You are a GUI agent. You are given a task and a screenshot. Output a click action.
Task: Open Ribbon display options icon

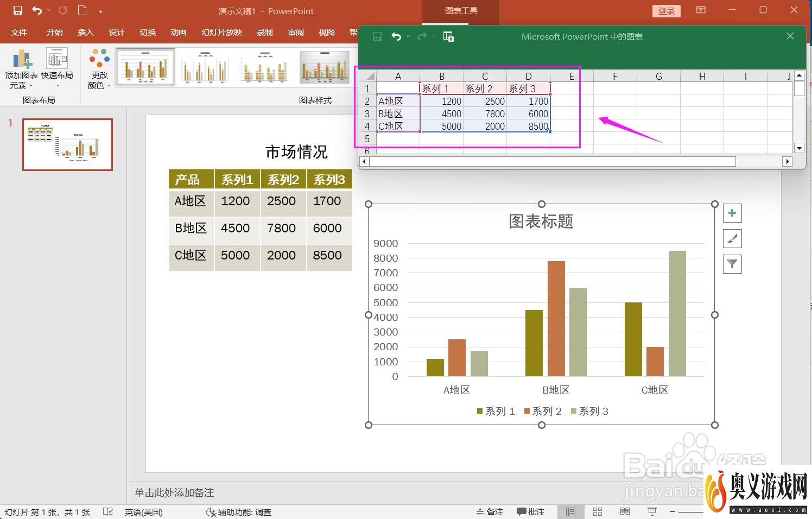[x=701, y=10]
